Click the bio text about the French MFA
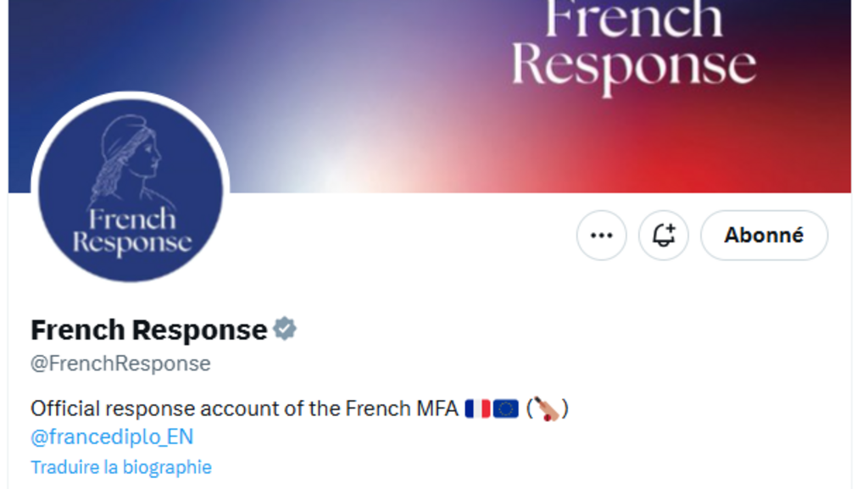Screen dimensions: 868x489 pyautogui.click(x=237, y=408)
